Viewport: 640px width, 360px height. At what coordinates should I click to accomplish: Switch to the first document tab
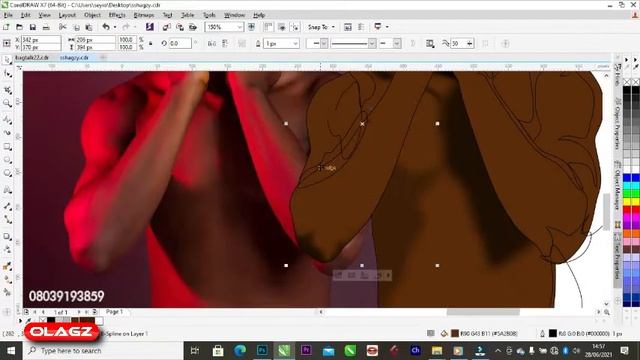tap(32, 58)
